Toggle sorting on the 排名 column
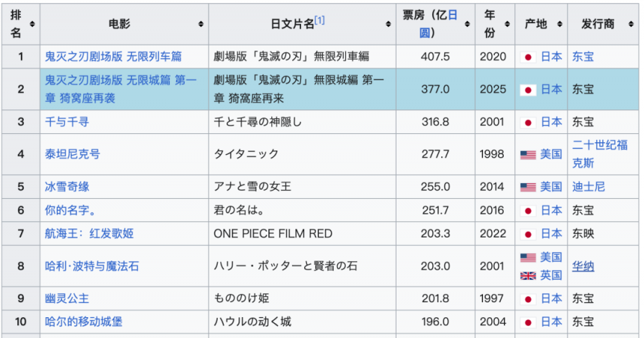 tap(32, 25)
